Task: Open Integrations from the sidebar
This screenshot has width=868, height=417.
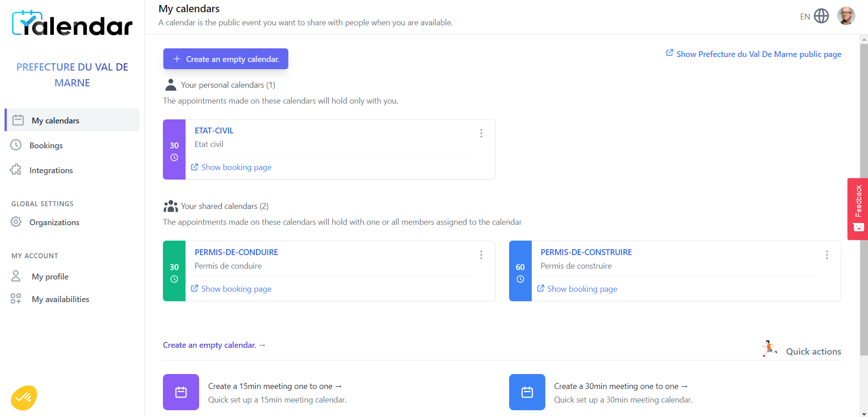Action: [x=51, y=171]
